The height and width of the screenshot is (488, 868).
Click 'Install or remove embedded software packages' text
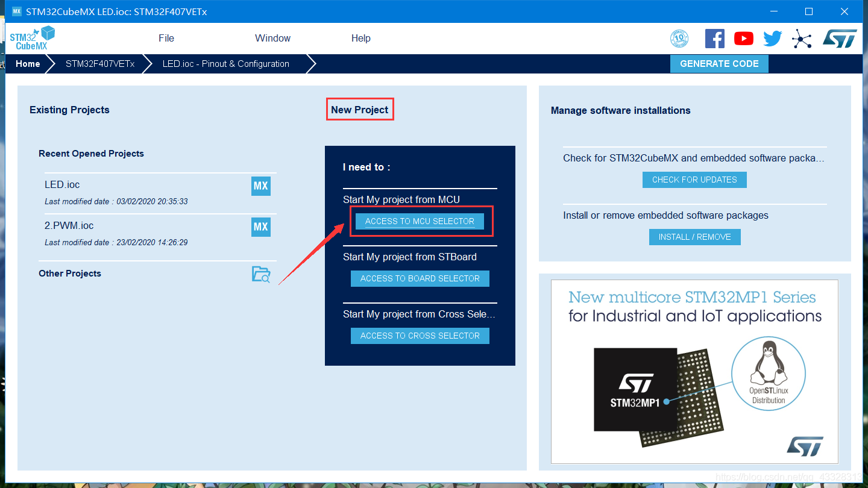pos(666,215)
